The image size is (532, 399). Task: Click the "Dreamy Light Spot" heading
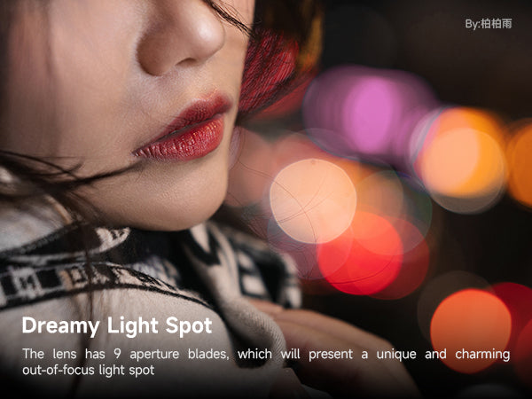coord(117,325)
